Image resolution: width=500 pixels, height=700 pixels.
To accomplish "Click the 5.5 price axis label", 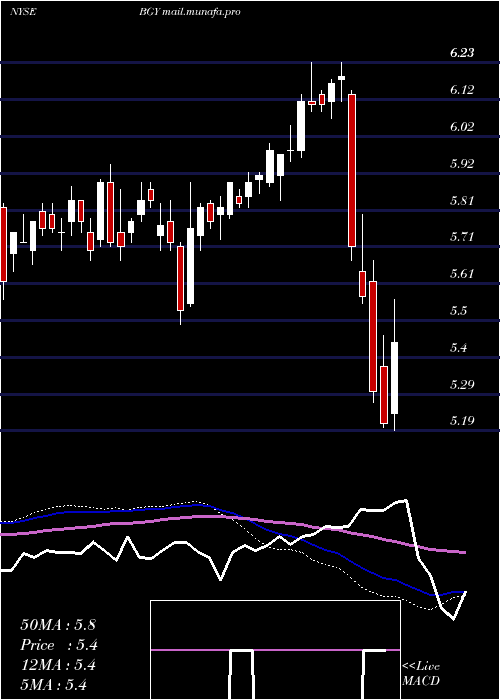I will [x=459, y=311].
